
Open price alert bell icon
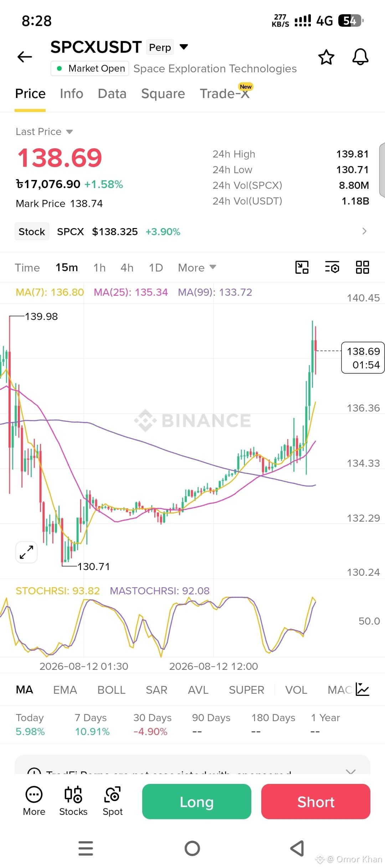tap(360, 57)
